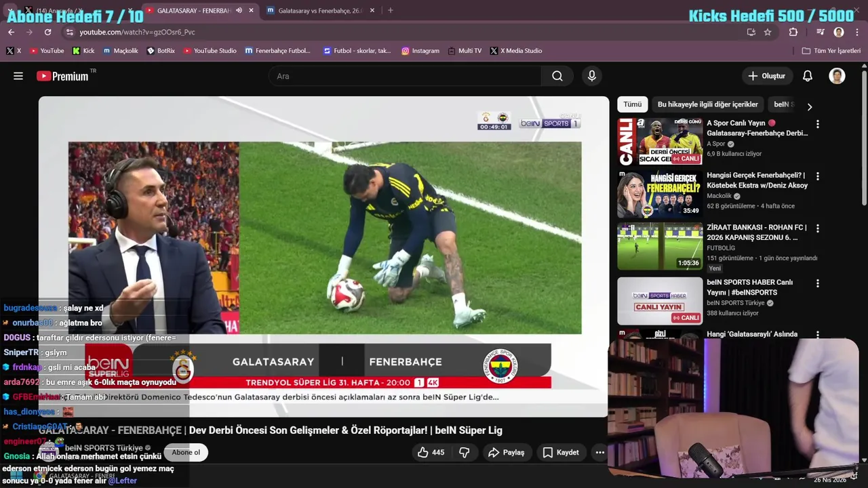Viewport: 868px width, 488px height.
Task: Open options menu for Hangisi Gerçek Fenerbahçeli video
Action: tap(817, 176)
